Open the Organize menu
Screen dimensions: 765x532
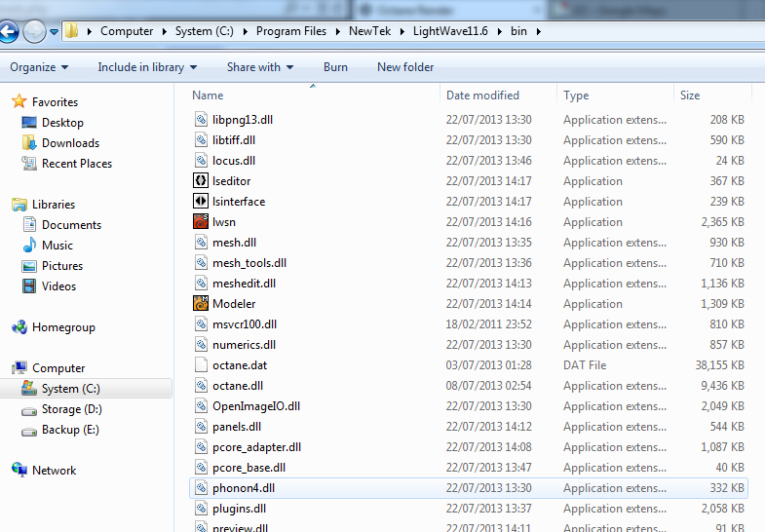(39, 67)
